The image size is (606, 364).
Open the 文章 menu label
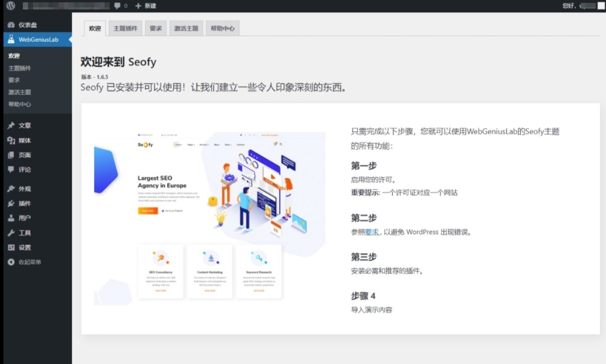(25, 125)
